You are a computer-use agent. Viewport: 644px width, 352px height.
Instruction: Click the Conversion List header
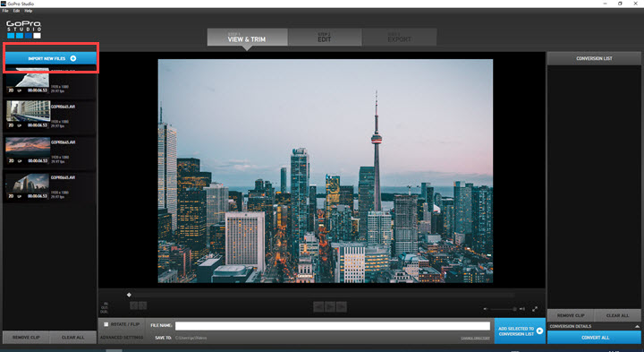tap(594, 58)
